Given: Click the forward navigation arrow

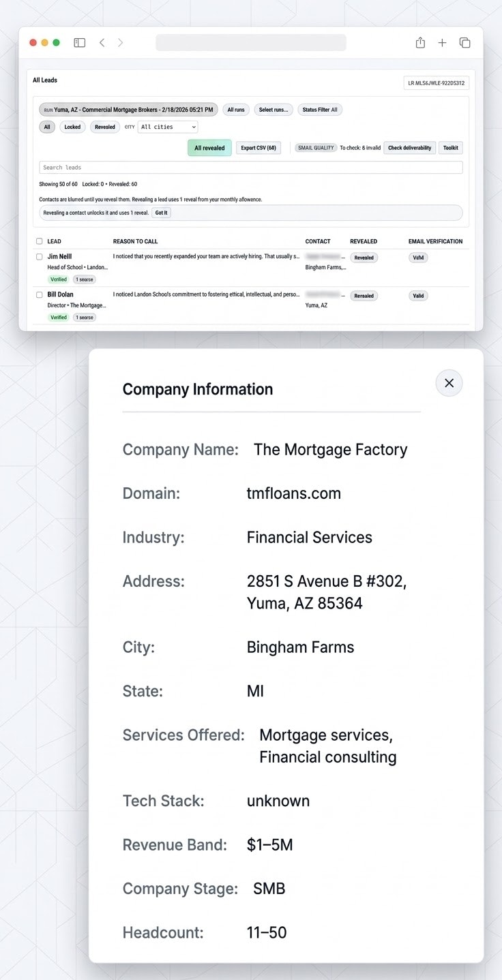Looking at the screenshot, I should tap(121, 42).
